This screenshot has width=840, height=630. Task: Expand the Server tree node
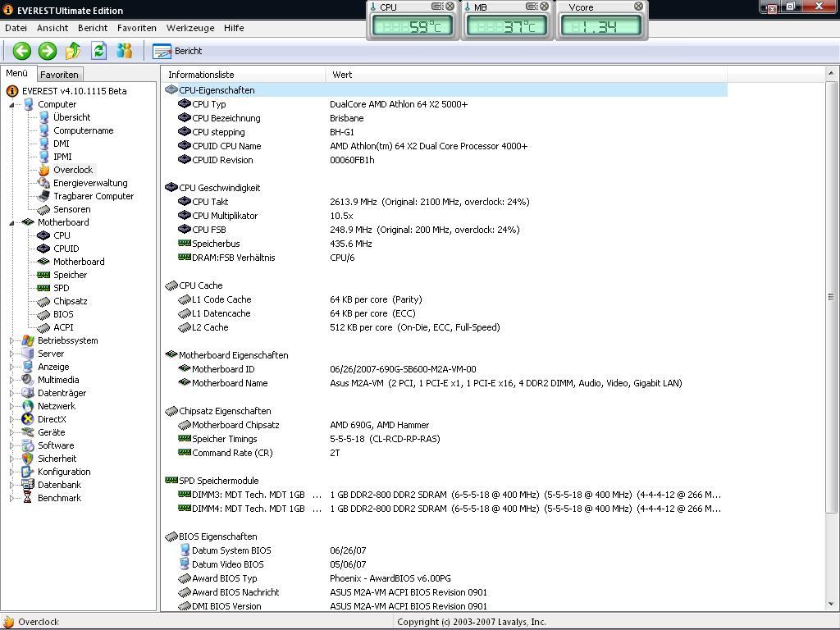(x=11, y=354)
